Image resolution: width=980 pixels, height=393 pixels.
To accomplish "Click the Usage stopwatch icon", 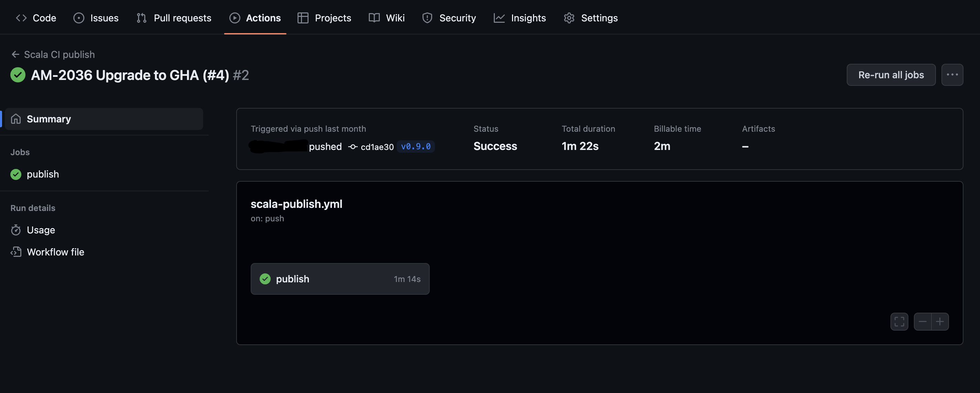I will 15,230.
